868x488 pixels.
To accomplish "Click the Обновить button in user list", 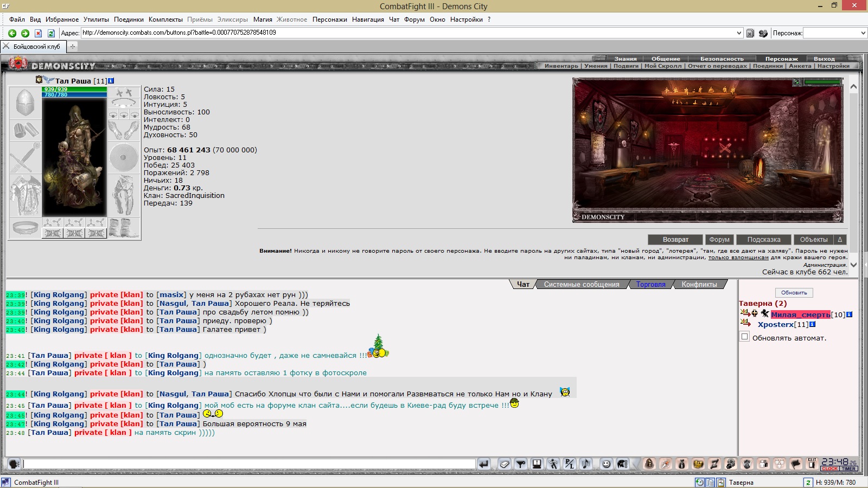I will [794, 293].
